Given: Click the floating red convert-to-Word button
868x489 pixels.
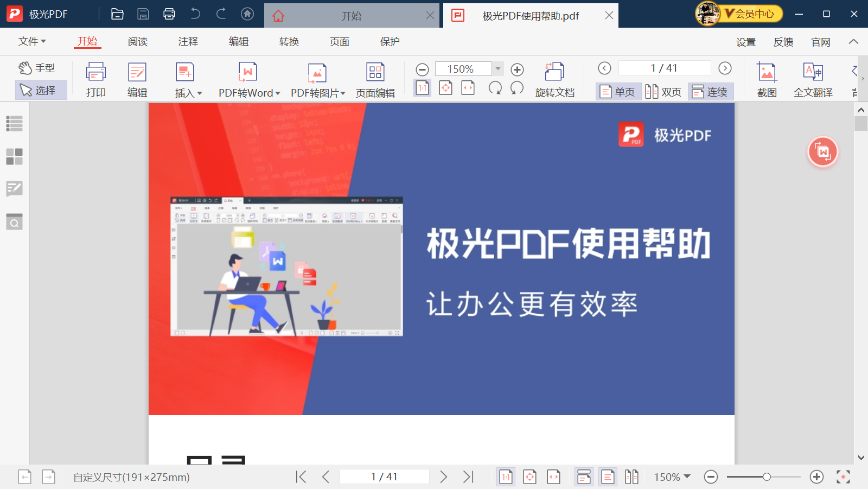Looking at the screenshot, I should pyautogui.click(x=822, y=151).
